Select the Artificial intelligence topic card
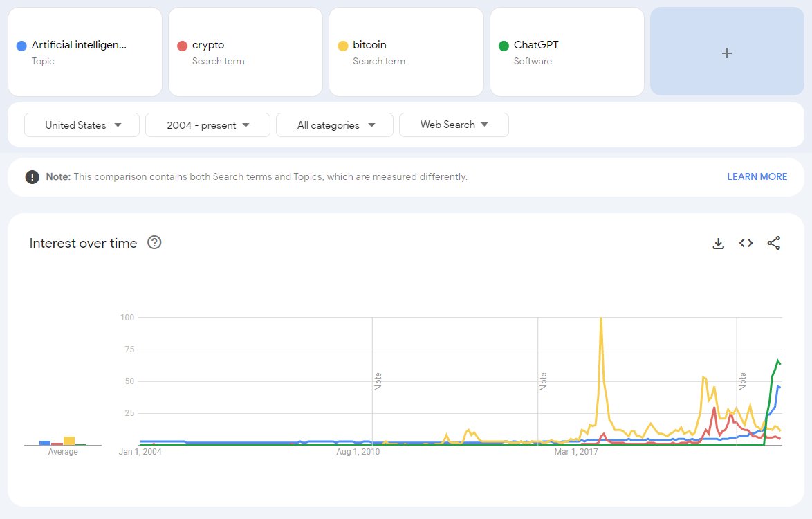The width and height of the screenshot is (812, 519). pos(85,52)
